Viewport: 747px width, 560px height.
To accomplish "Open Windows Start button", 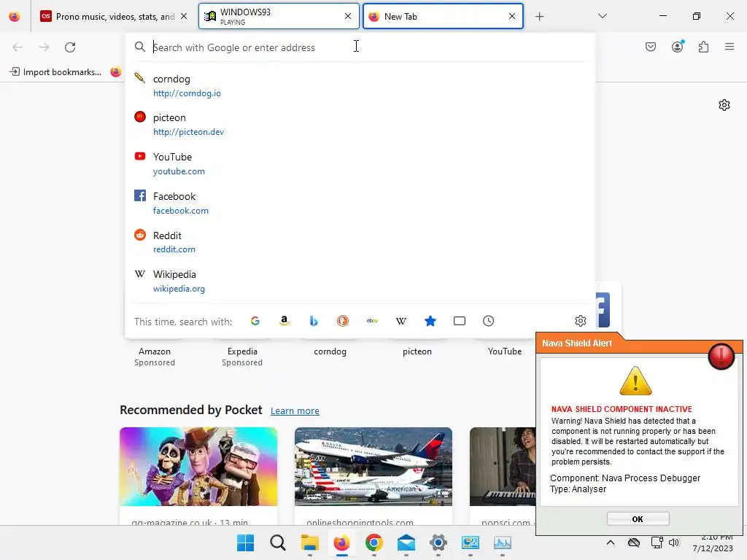I will point(246,542).
